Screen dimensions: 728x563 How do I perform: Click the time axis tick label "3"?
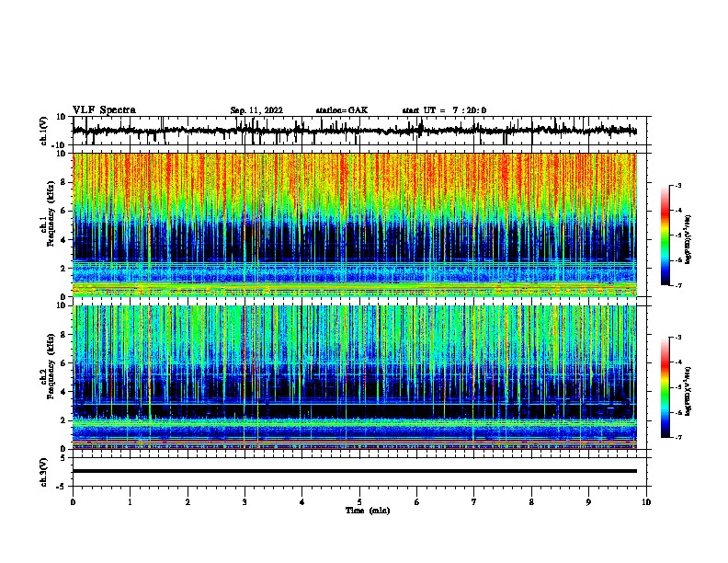tap(245, 502)
